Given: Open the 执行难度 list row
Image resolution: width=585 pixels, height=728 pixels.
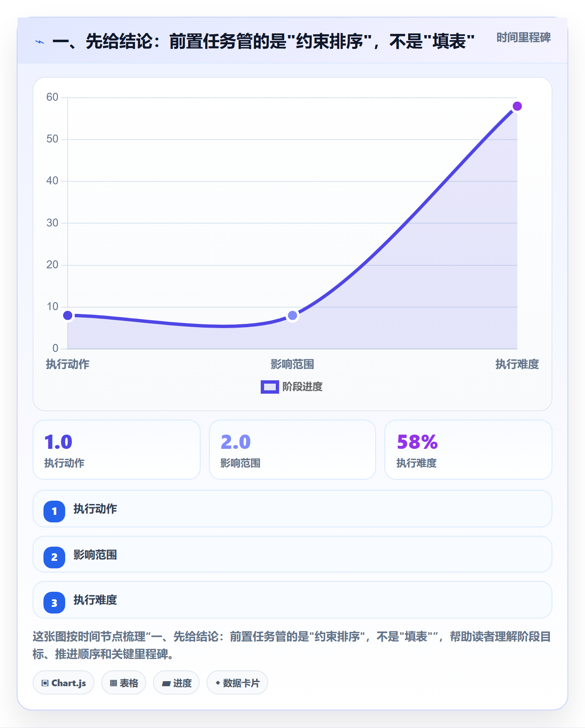Looking at the screenshot, I should [292, 600].
